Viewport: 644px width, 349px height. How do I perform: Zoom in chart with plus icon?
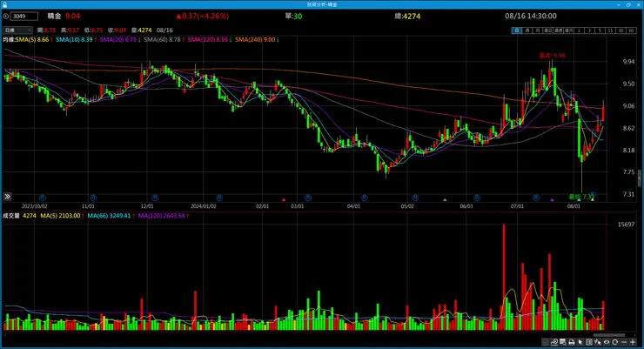(x=633, y=342)
